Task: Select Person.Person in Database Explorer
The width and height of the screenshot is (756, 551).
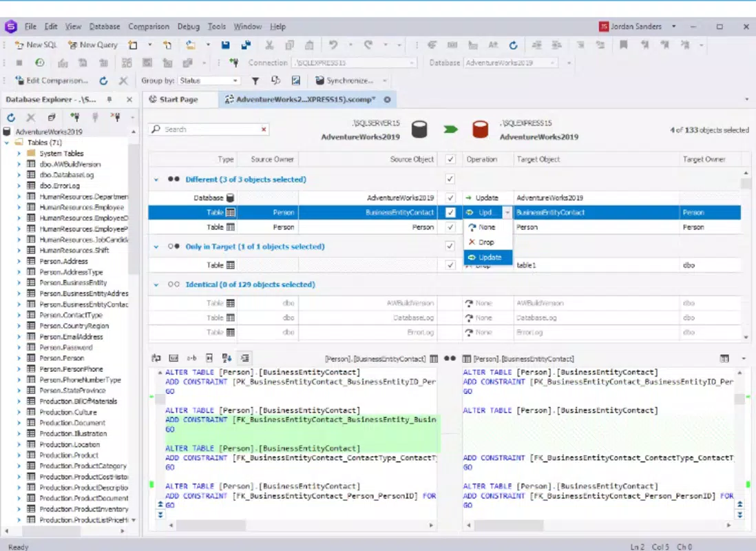Action: click(x=62, y=358)
